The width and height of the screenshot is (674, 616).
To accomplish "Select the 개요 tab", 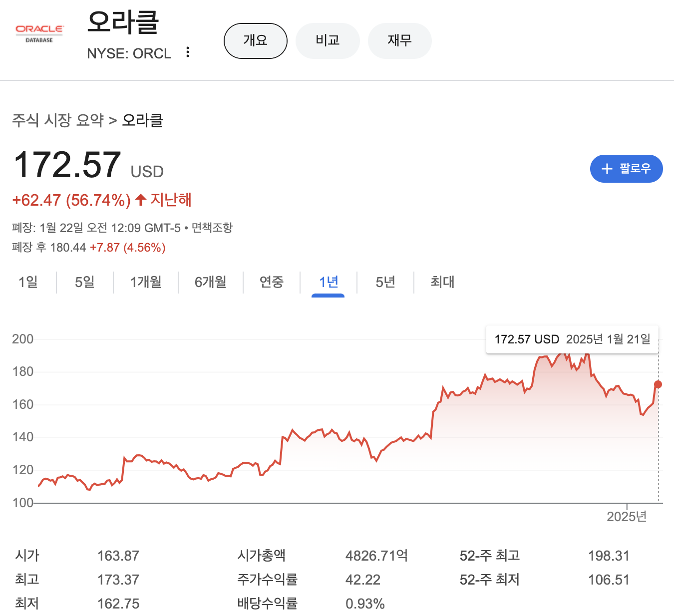I will coord(256,41).
